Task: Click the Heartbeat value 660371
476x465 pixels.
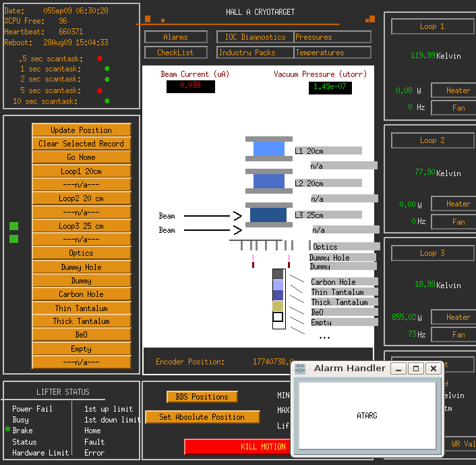Action: (x=71, y=32)
